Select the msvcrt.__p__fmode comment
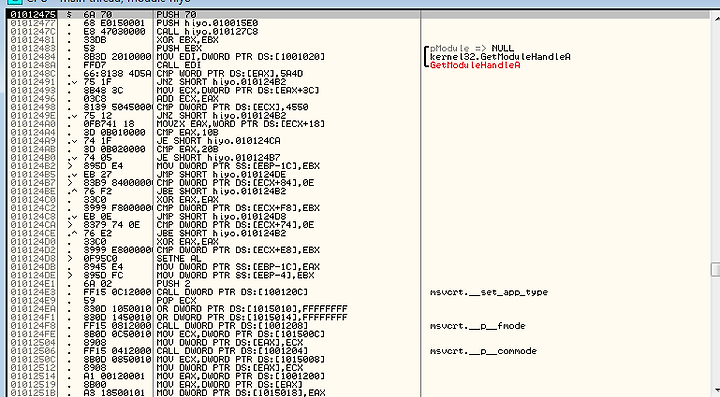The height and width of the screenshot is (397, 720). pyautogui.click(x=478, y=325)
